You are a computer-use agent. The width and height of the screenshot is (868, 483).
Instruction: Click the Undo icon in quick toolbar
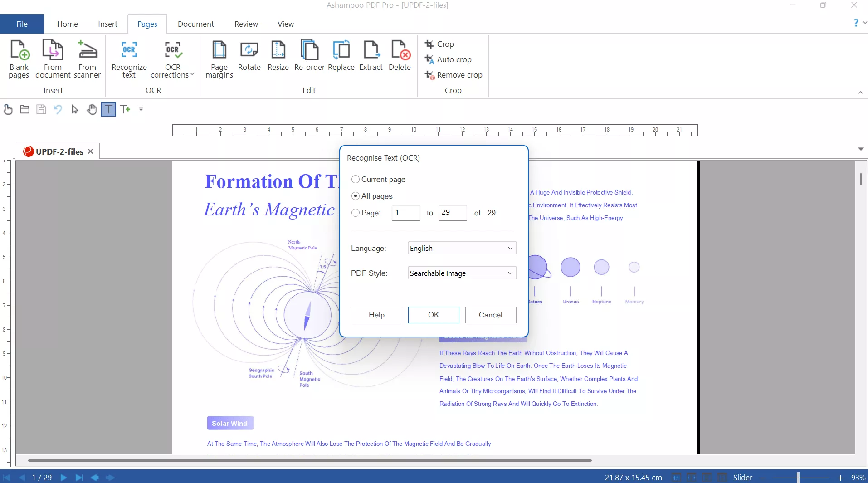click(58, 109)
